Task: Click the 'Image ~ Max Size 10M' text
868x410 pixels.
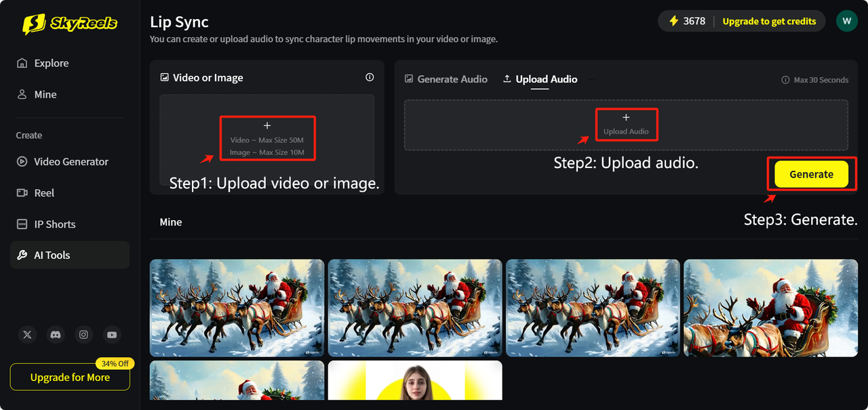Action: click(x=267, y=152)
